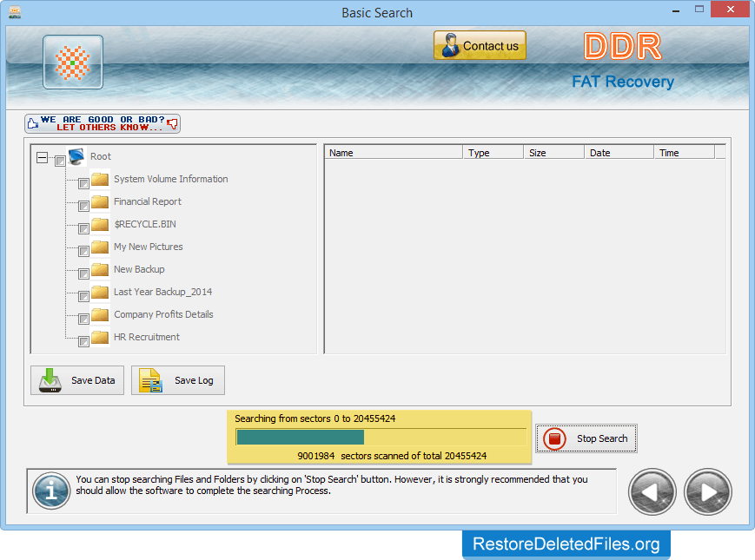Click the Contact us button label
Image resolution: width=755 pixels, height=560 pixels.
[x=491, y=46]
